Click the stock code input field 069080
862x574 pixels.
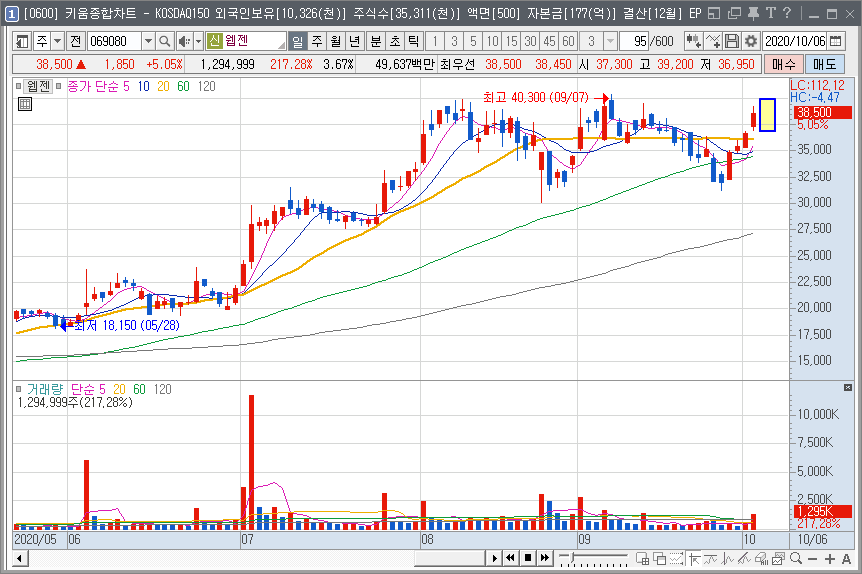point(114,41)
